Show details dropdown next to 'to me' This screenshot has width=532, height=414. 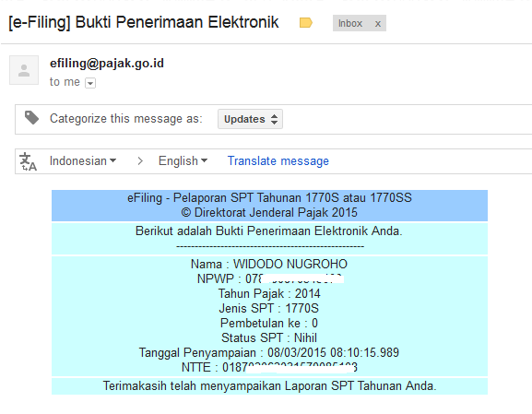90,83
